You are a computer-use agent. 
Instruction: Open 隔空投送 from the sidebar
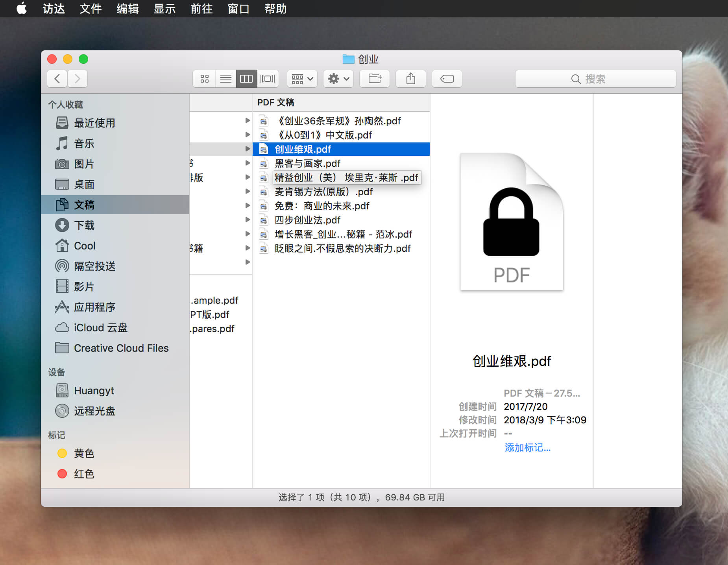(95, 266)
